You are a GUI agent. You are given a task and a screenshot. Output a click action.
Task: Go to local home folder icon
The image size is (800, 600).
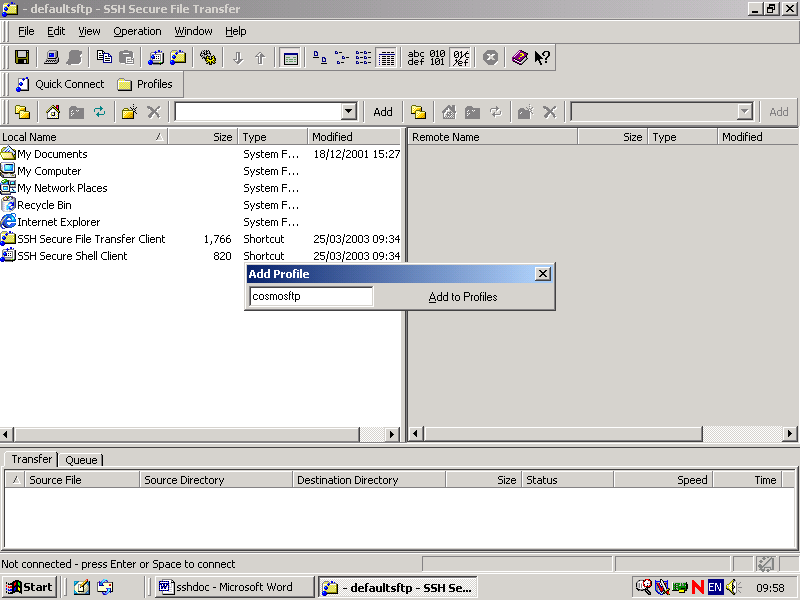click(x=53, y=112)
